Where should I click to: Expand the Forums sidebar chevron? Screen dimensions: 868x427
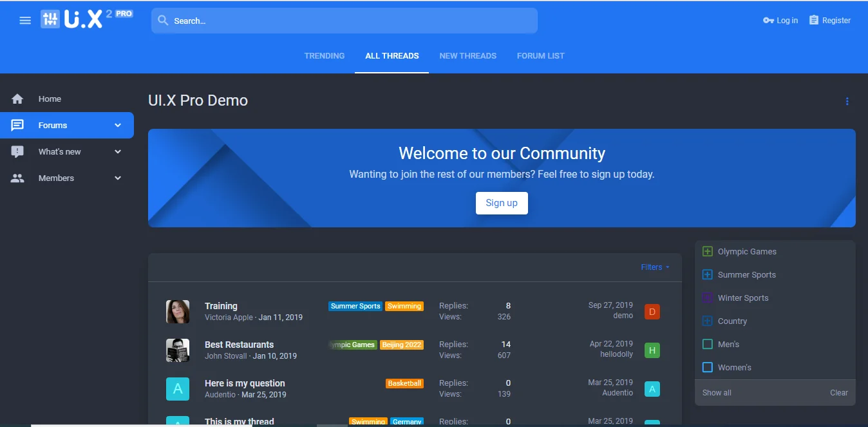pyautogui.click(x=118, y=126)
